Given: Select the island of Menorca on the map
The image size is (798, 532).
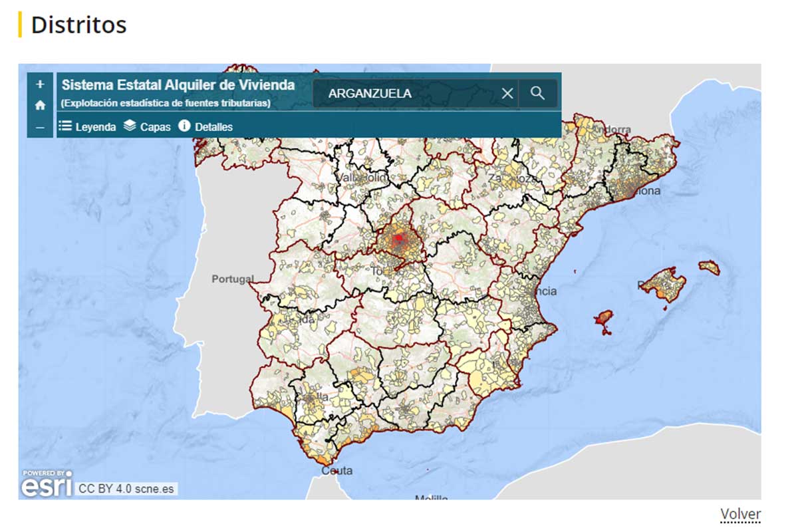Looking at the screenshot, I should click(x=710, y=267).
